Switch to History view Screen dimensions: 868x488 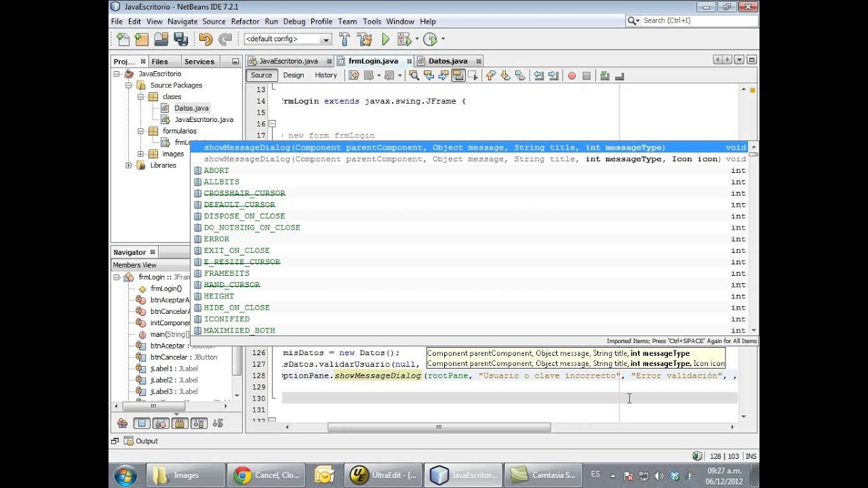[325, 75]
